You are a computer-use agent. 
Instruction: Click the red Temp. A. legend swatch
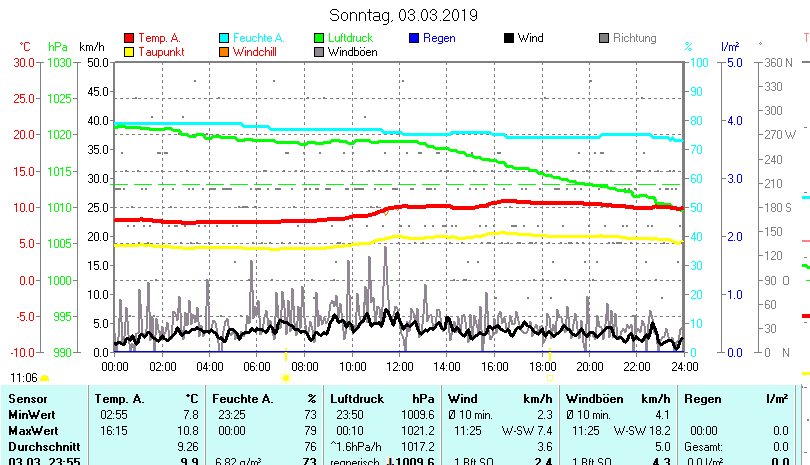click(x=128, y=38)
